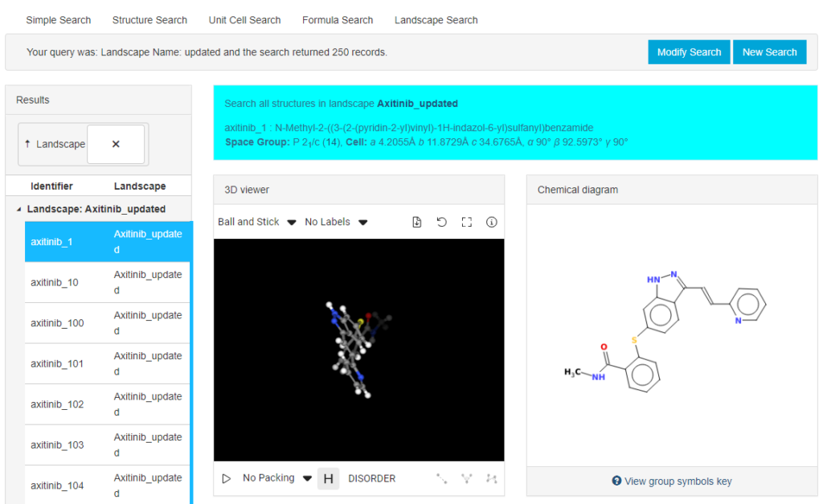Click the four-atom torsion measurement icon

point(491,478)
